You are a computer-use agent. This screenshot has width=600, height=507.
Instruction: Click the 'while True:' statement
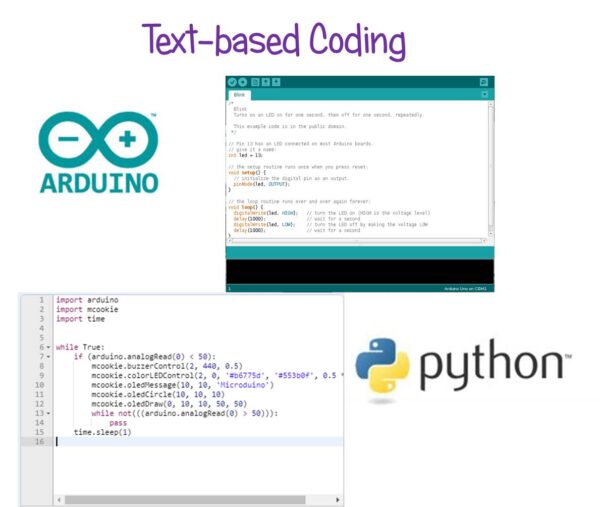(80, 347)
